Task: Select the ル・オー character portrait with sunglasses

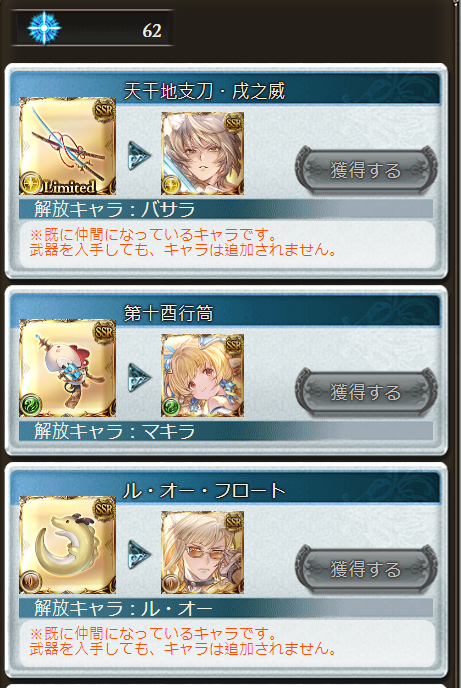Action: 202,552
